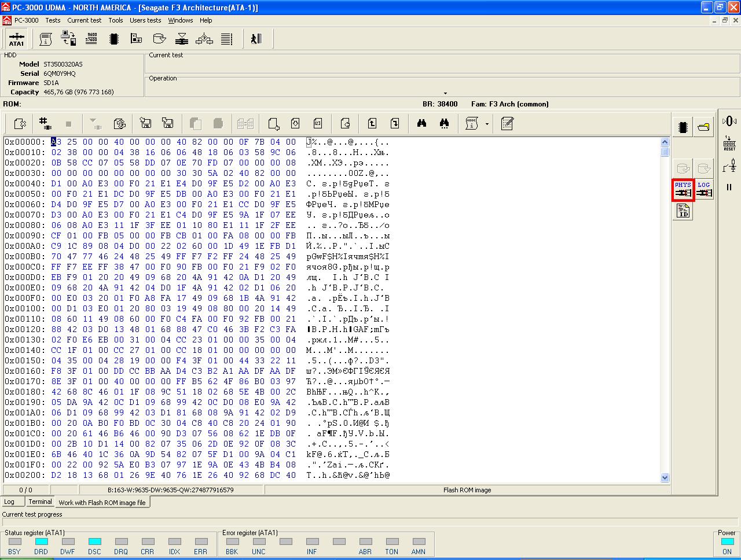Click the pause icon on right strip
Viewport: 741px width, 560px height.
(729, 187)
